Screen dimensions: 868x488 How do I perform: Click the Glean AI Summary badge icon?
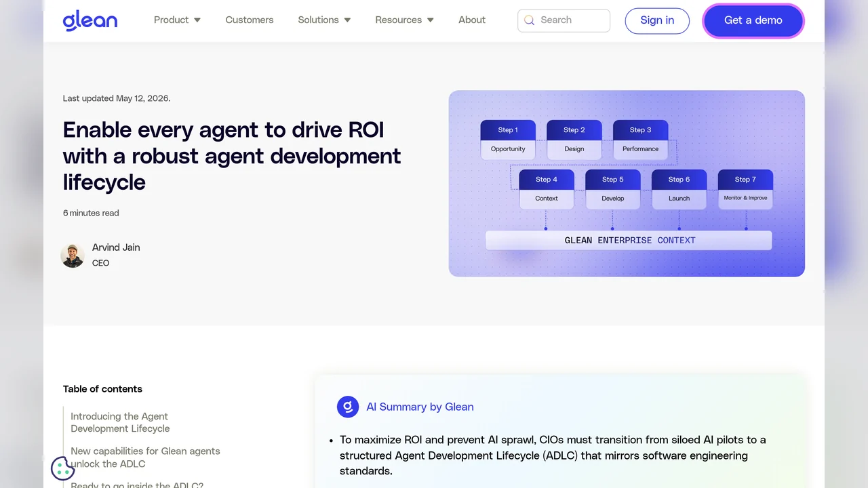(x=348, y=407)
